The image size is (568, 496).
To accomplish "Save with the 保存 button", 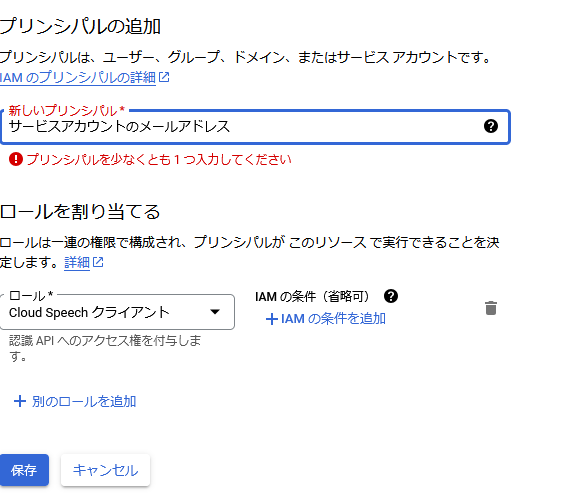I will (x=24, y=470).
